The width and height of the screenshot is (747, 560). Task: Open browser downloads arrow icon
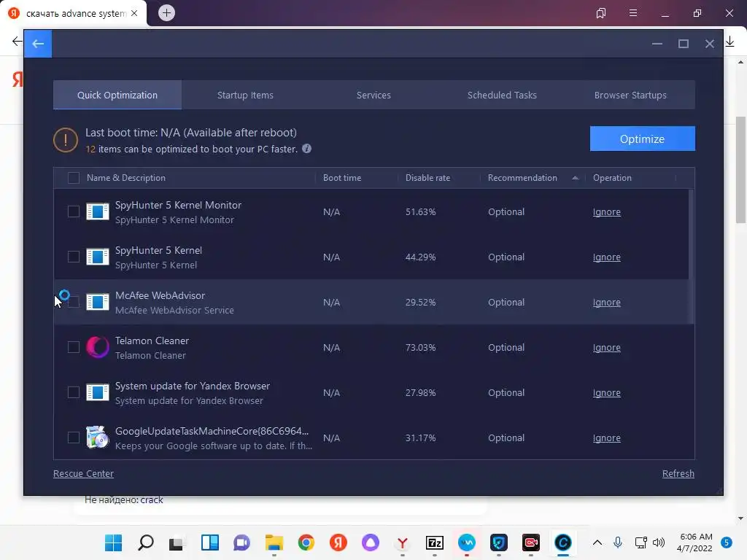click(x=729, y=42)
